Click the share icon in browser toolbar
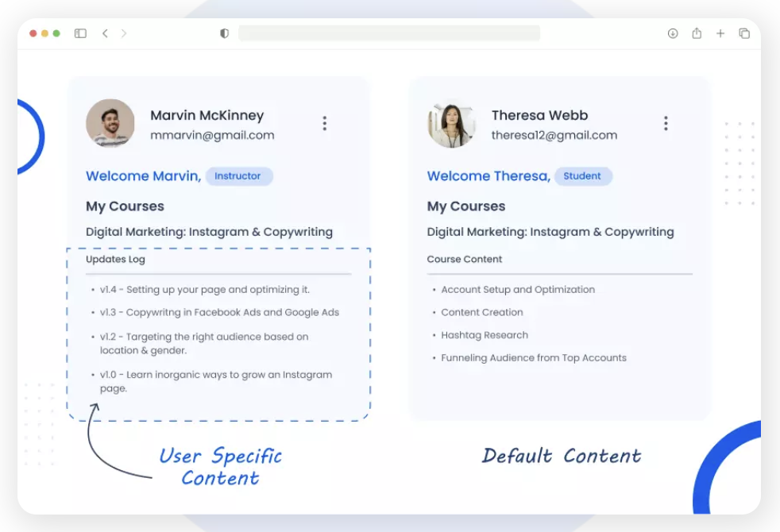 pyautogui.click(x=697, y=33)
